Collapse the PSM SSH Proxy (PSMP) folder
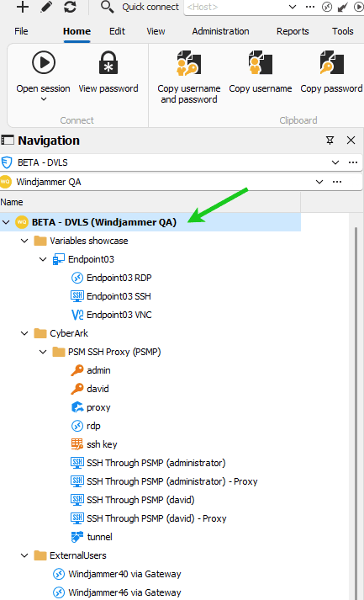This screenshot has width=364, height=600. (x=43, y=352)
